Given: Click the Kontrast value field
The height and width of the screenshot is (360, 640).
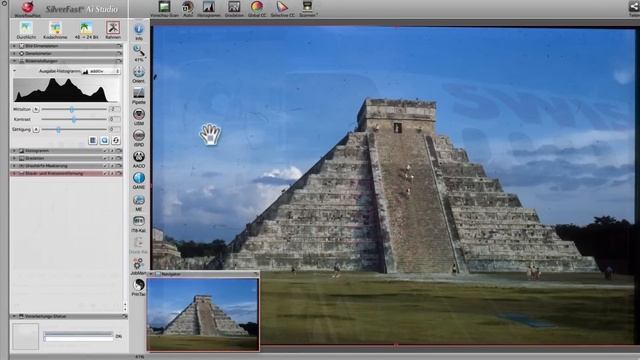Looking at the screenshot, I should 114,119.
